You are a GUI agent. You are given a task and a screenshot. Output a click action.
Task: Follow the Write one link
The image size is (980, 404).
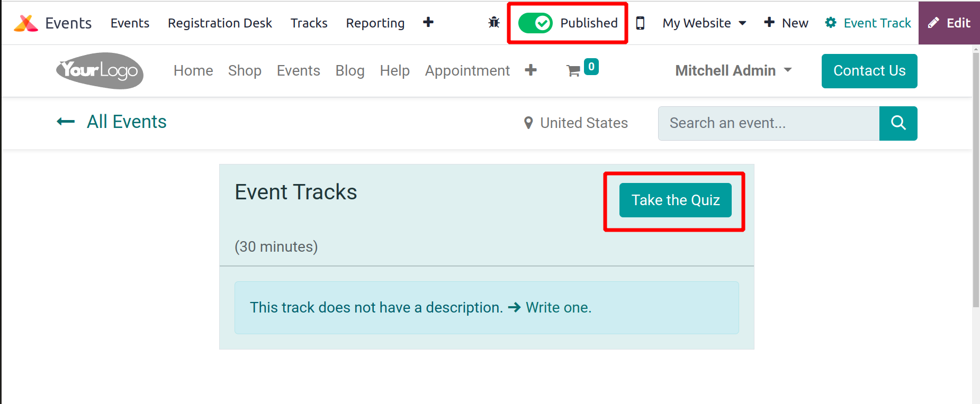click(558, 307)
